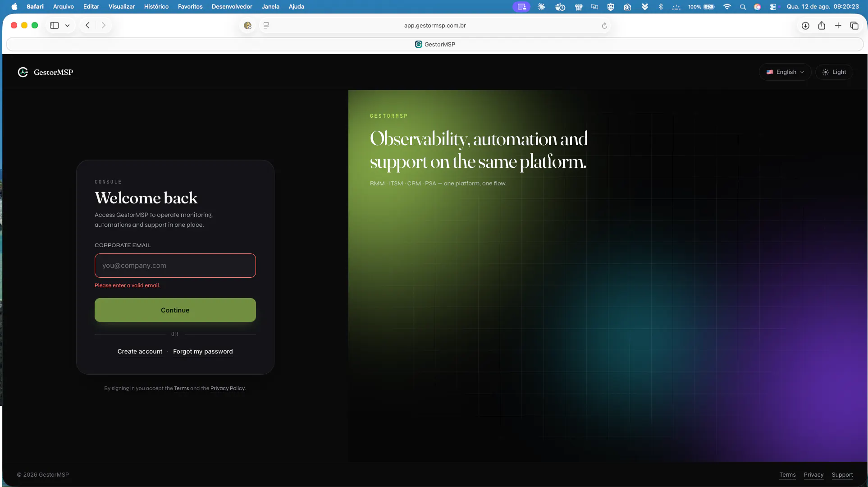Open the Create account link
The height and width of the screenshot is (487, 868).
pyautogui.click(x=140, y=351)
